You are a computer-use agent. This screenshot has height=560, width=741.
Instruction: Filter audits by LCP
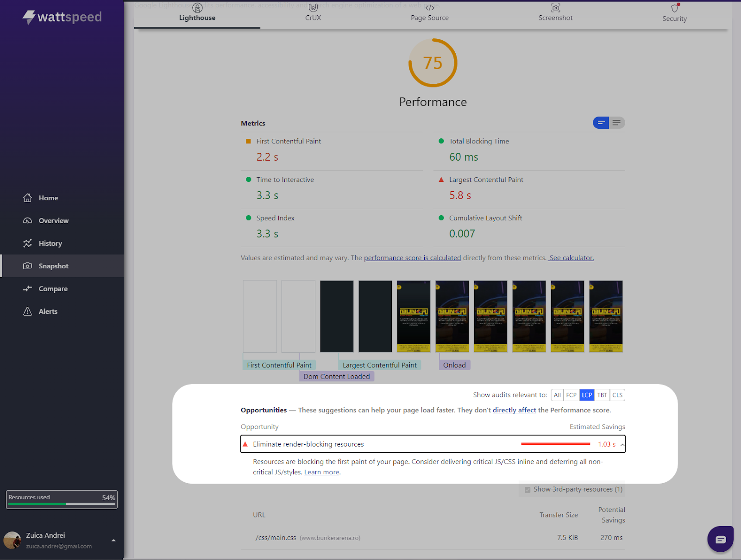(587, 395)
